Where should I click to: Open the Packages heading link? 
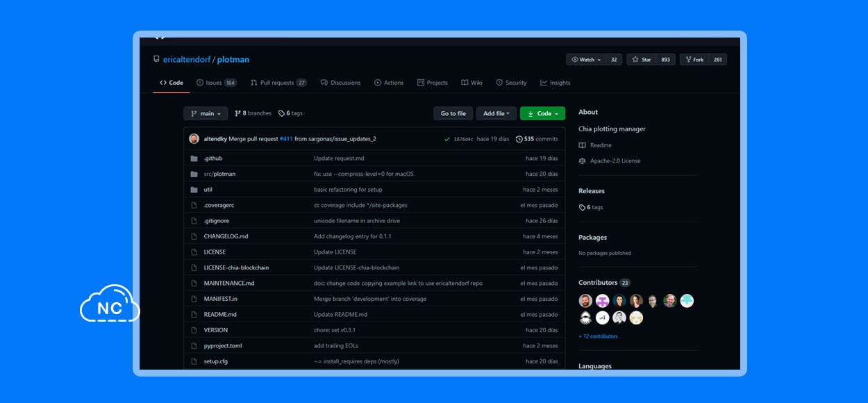[592, 238]
